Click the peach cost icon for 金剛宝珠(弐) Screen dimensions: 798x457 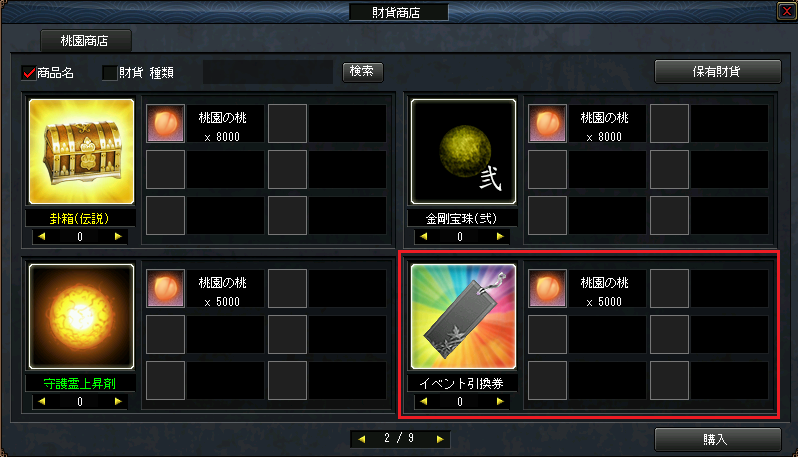pos(547,124)
